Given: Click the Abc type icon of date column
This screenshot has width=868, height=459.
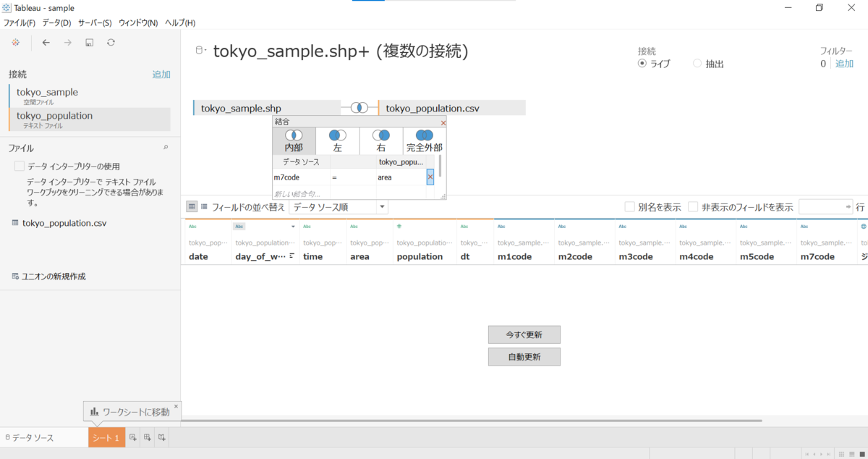Looking at the screenshot, I should pos(192,227).
